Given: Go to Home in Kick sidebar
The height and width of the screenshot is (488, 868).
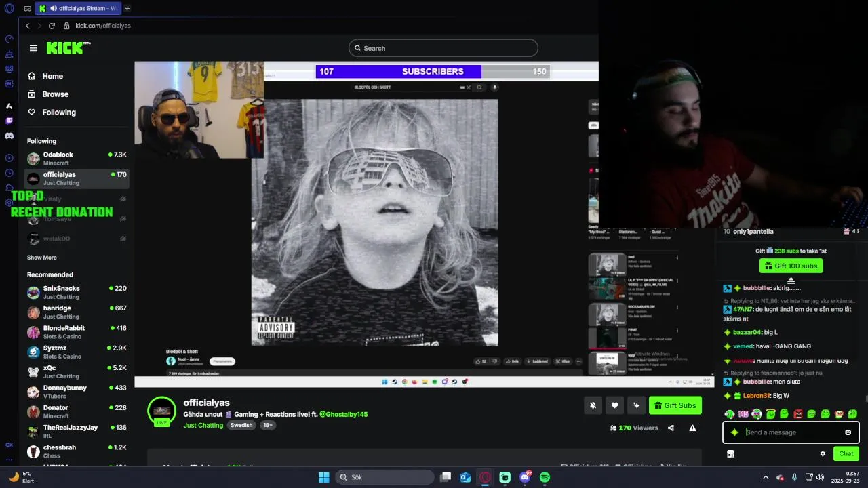Looking at the screenshot, I should coord(52,76).
